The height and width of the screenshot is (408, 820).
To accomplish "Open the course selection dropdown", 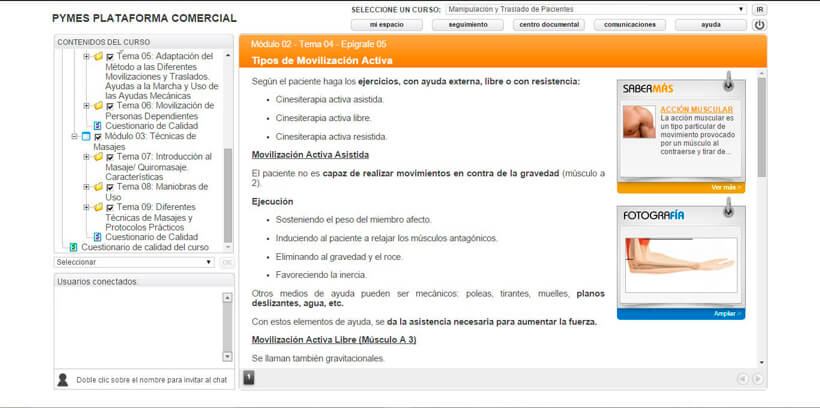I will (596, 9).
